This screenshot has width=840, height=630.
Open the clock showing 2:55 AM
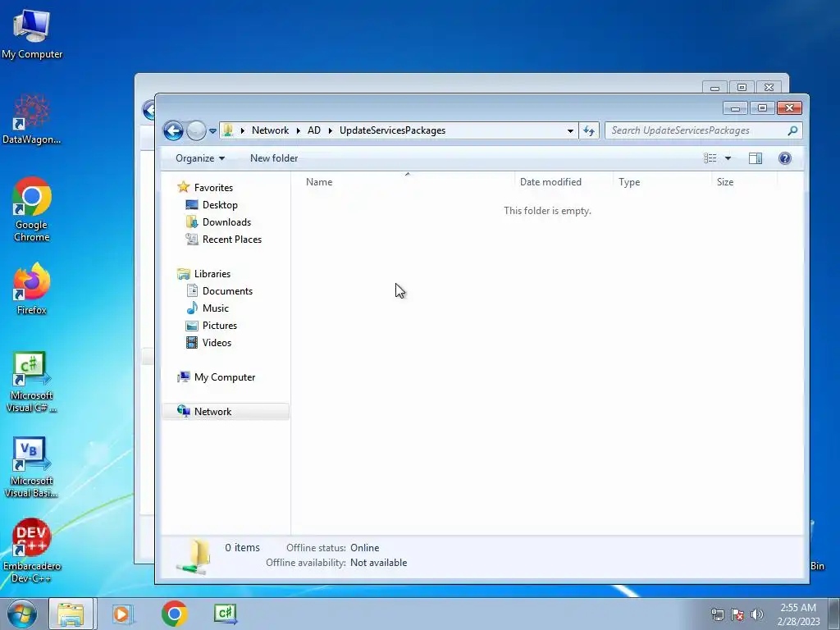[x=798, y=614]
